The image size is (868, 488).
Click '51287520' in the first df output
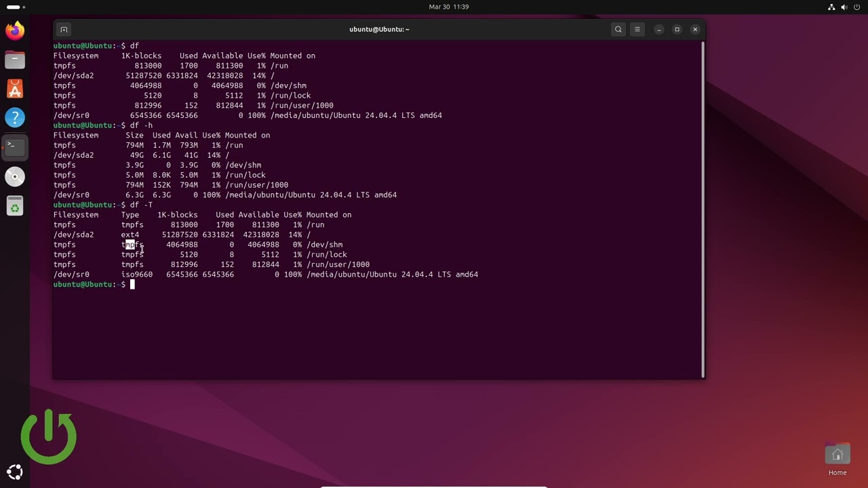click(x=144, y=76)
